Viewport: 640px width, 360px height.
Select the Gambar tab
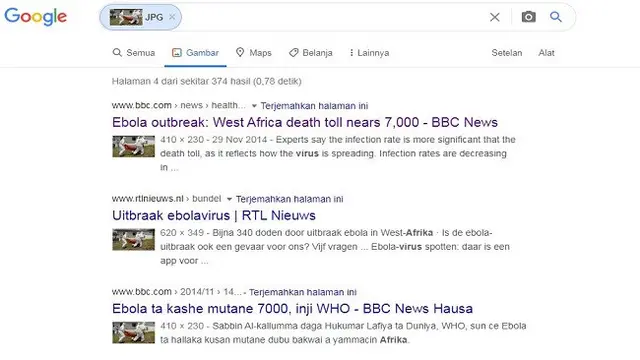click(x=195, y=53)
